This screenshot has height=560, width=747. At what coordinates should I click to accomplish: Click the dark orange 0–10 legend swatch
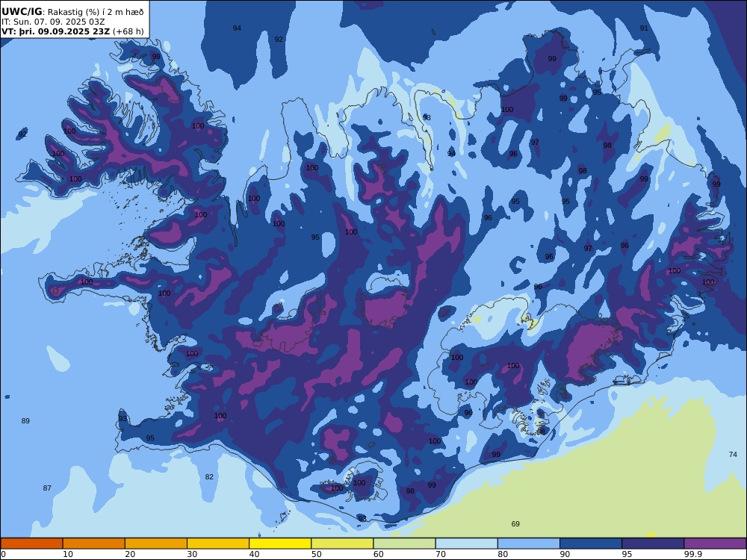click(x=31, y=544)
